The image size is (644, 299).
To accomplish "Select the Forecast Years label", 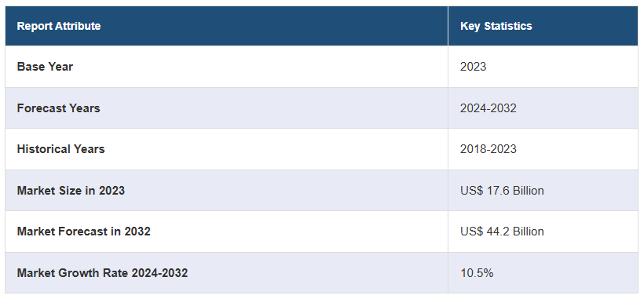I will click(x=58, y=108).
